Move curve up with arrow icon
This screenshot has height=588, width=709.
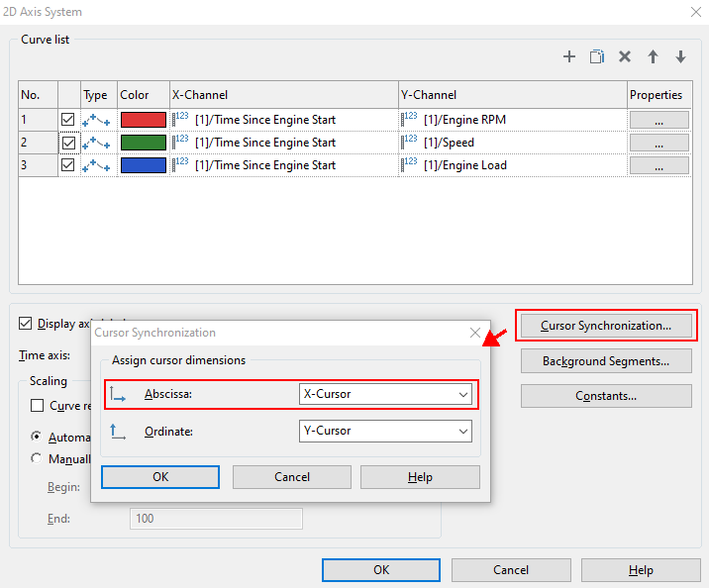[x=653, y=57]
